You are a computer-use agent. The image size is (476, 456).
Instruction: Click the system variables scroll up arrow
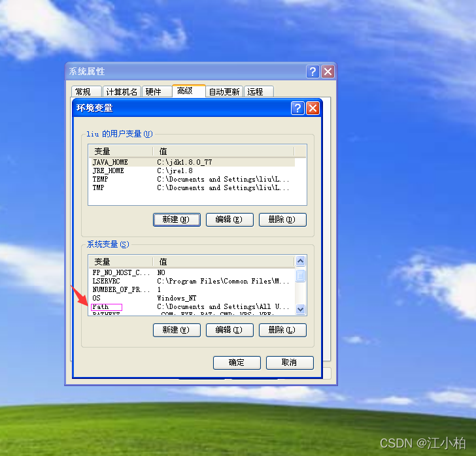(x=301, y=261)
